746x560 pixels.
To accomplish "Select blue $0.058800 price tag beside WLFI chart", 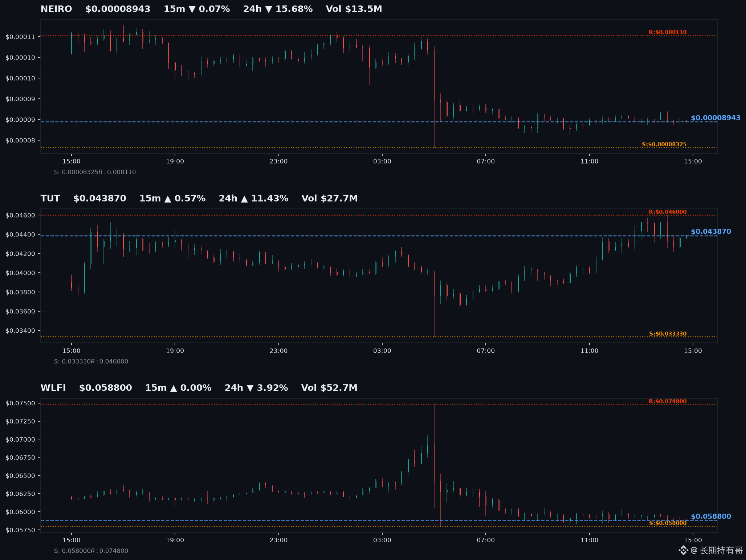I will pyautogui.click(x=711, y=516).
